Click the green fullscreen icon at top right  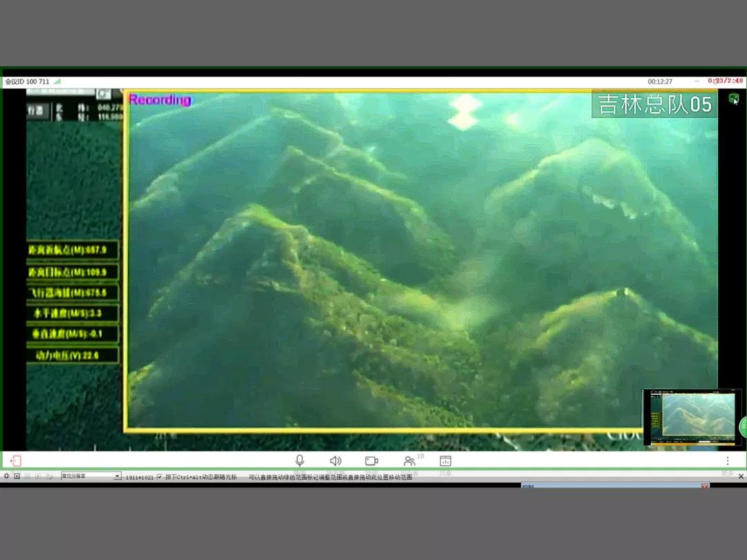[734, 98]
